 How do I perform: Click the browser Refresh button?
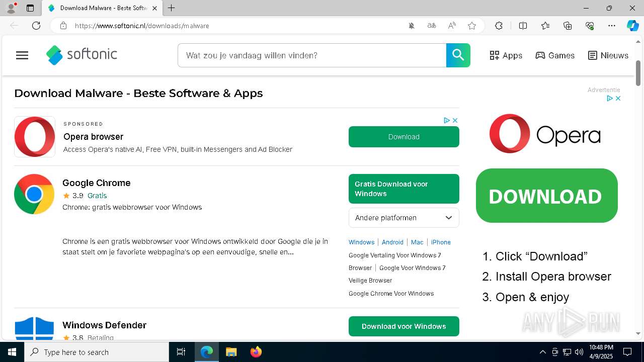[x=36, y=26]
